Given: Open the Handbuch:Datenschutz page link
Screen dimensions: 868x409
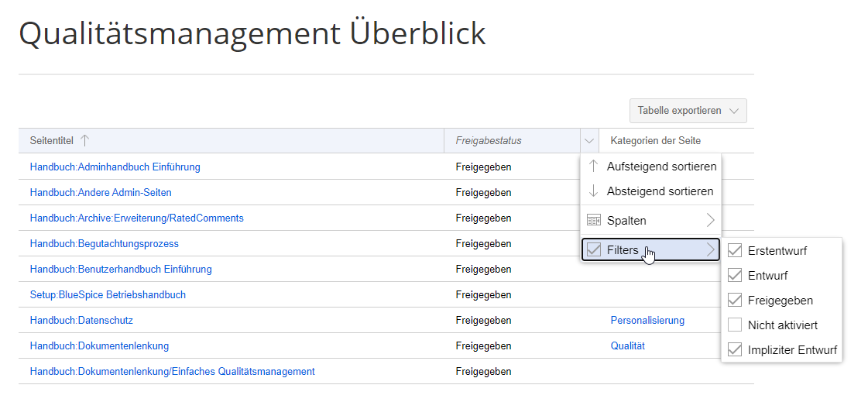Looking at the screenshot, I should click(x=81, y=320).
